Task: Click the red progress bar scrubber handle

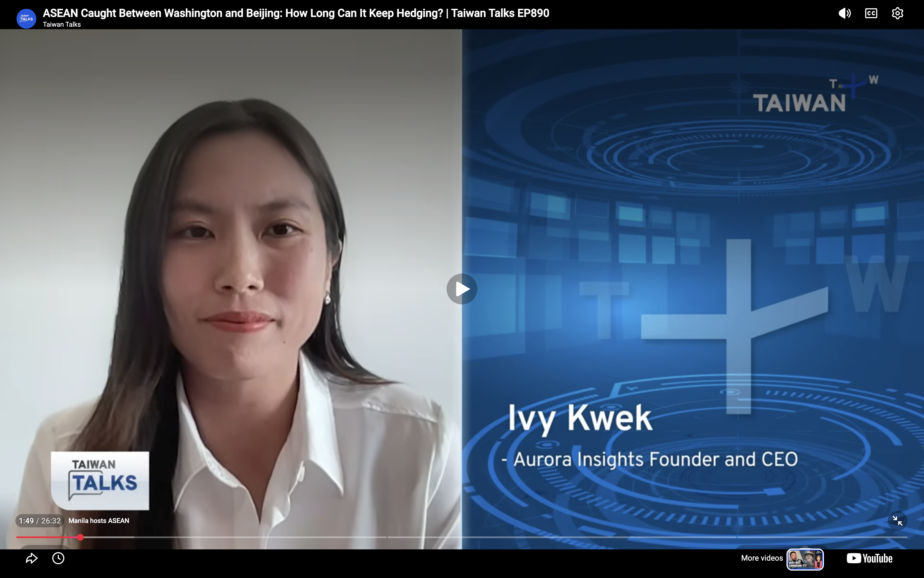Action: point(80,537)
